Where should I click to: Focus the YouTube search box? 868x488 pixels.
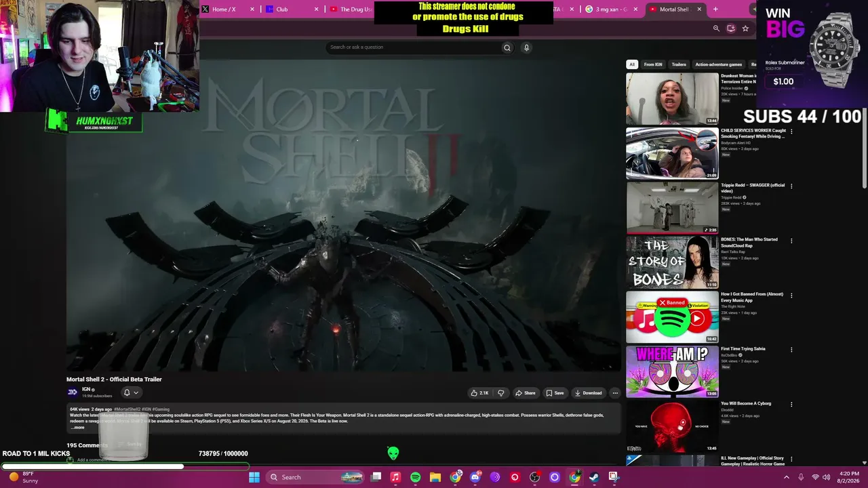(x=412, y=47)
